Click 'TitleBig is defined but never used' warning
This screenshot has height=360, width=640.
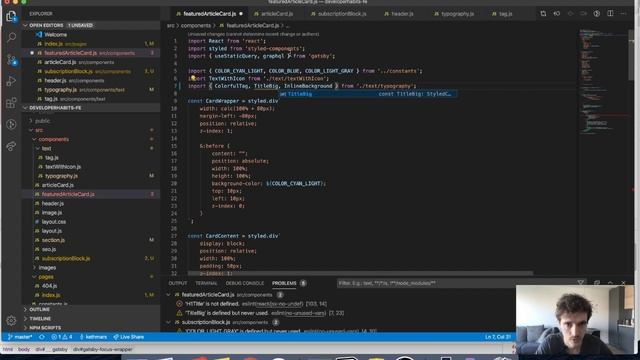coord(261,313)
